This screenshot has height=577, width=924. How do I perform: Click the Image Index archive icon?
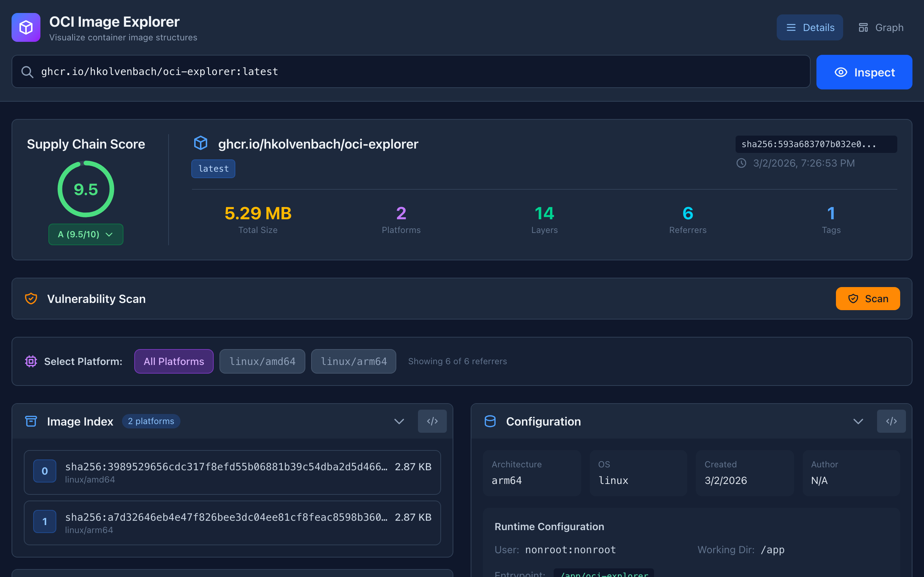pyautogui.click(x=31, y=421)
